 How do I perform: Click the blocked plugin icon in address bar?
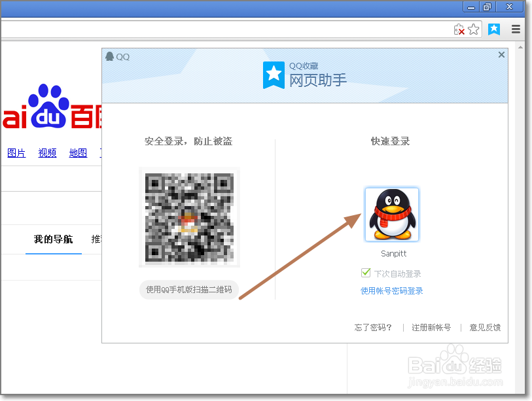click(x=459, y=29)
